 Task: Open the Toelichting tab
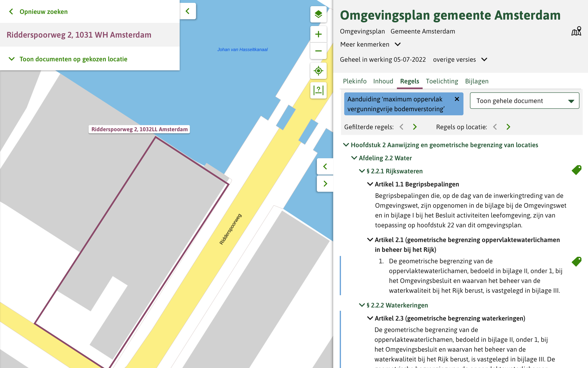[x=442, y=81]
